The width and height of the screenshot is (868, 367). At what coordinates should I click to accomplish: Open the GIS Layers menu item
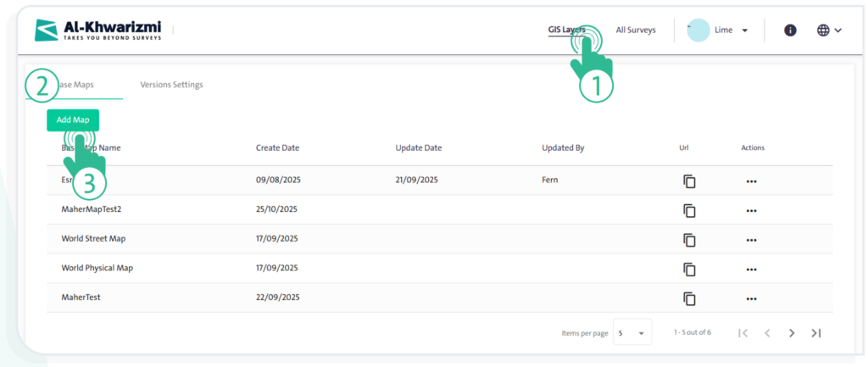[x=565, y=31]
